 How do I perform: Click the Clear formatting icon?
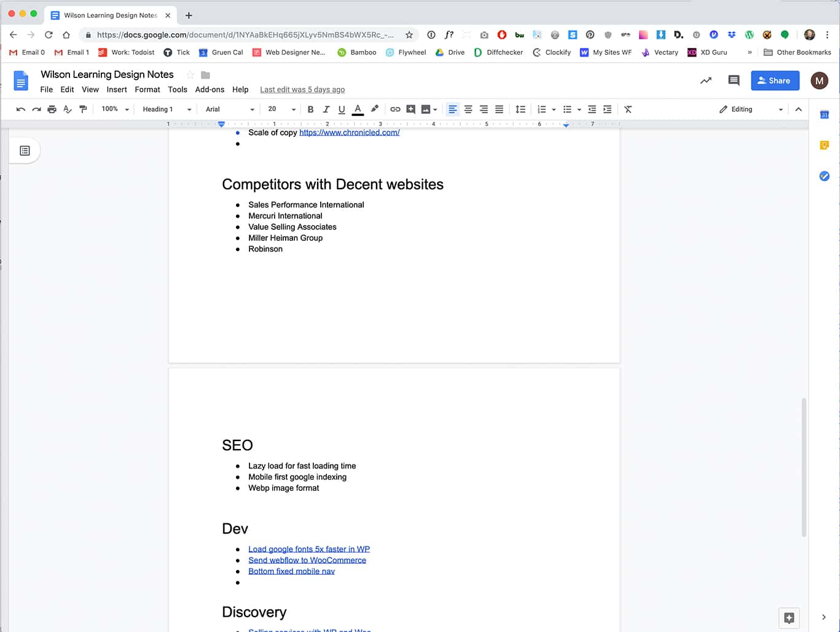628,109
